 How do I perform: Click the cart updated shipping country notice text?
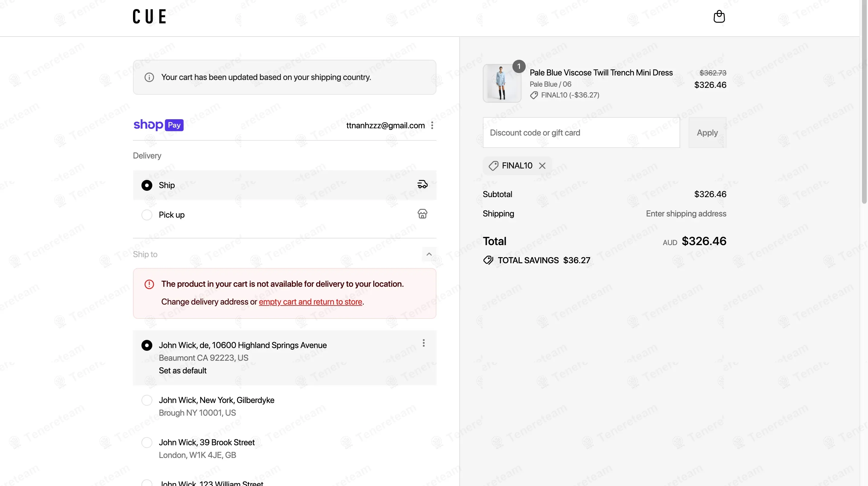tap(266, 77)
